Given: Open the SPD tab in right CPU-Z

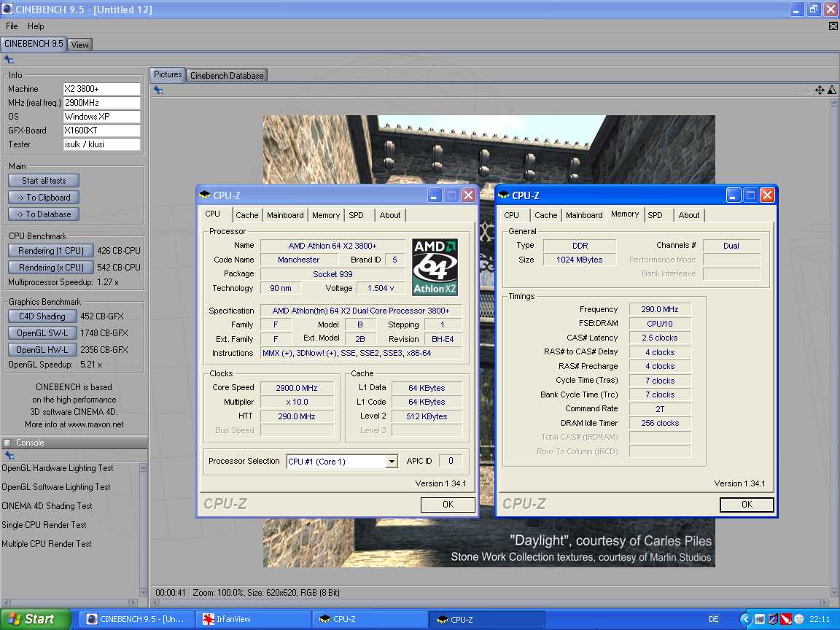Looking at the screenshot, I should tap(656, 215).
